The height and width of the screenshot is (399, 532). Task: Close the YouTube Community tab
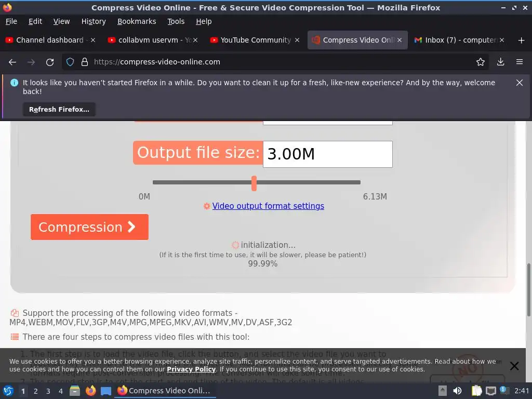point(297,40)
